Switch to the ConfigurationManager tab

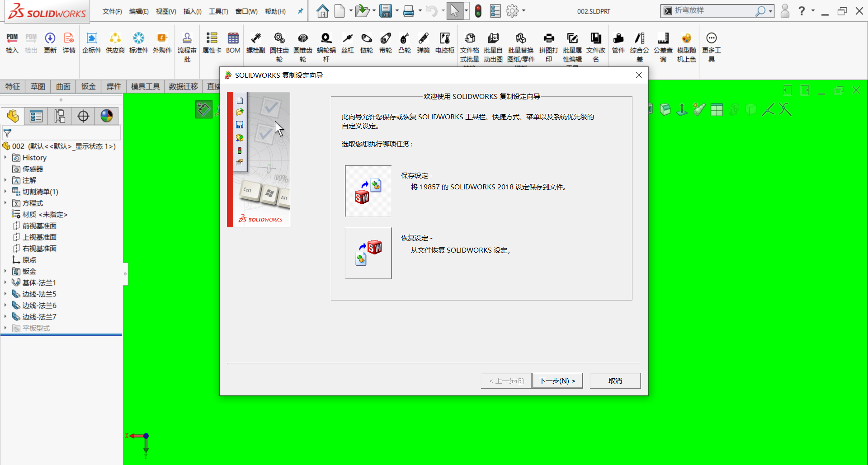(60, 116)
